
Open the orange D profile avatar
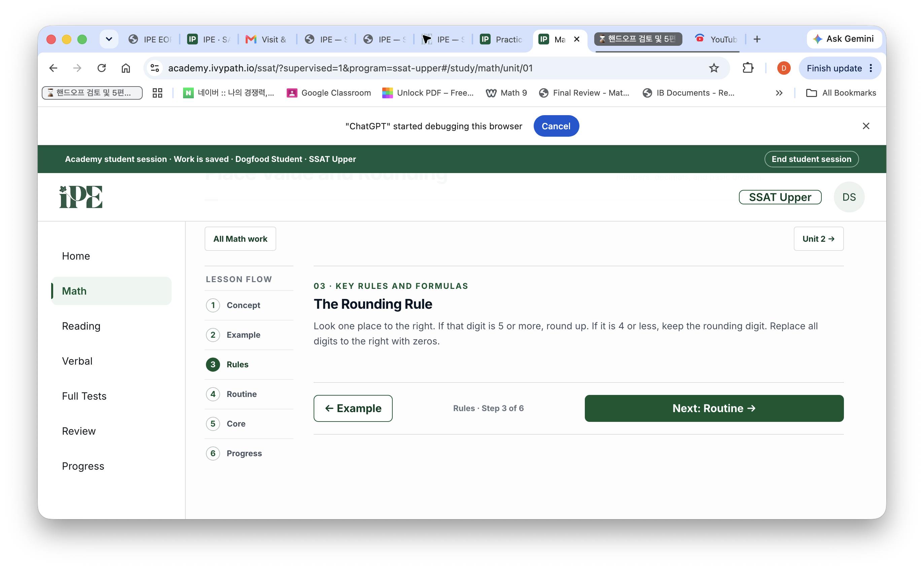coord(783,68)
